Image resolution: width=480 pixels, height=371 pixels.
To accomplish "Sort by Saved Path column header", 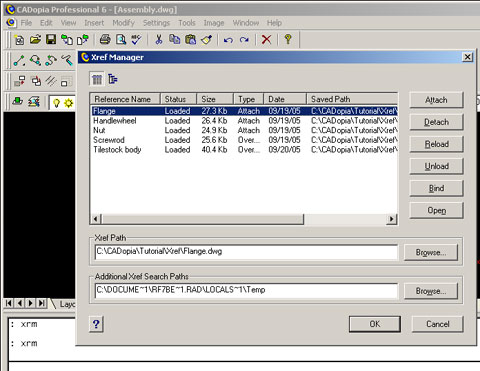I will (x=352, y=99).
